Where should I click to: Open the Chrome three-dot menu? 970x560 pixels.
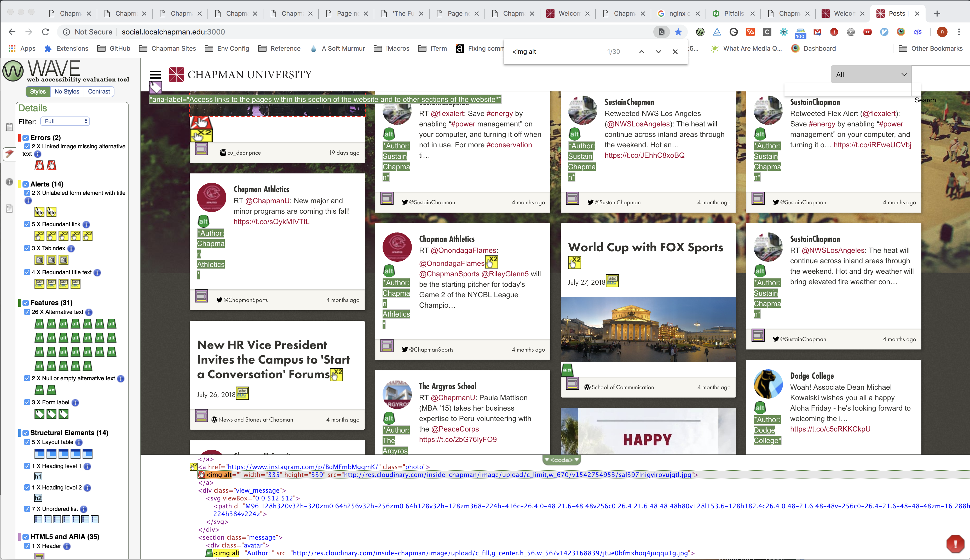click(959, 32)
